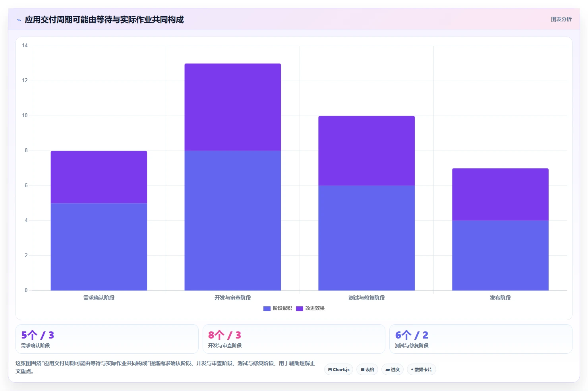The width and height of the screenshot is (588, 391).
Task: Click the y-axis value 6
Action: tap(26, 186)
